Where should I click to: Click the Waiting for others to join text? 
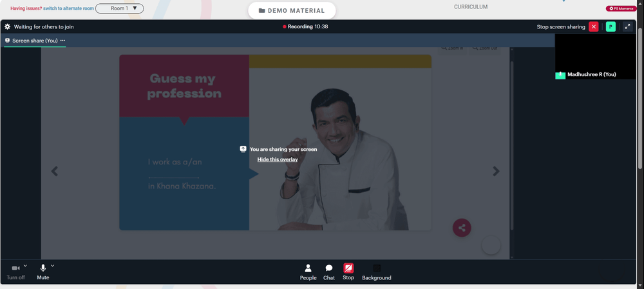(44, 26)
